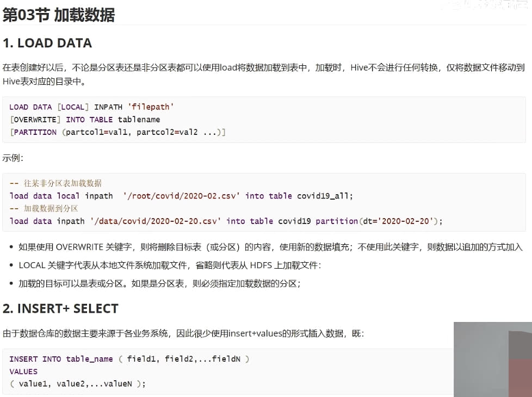Click the bullet about the OVERWRITE keyword
Screen dimensions: 532x397
270,247
